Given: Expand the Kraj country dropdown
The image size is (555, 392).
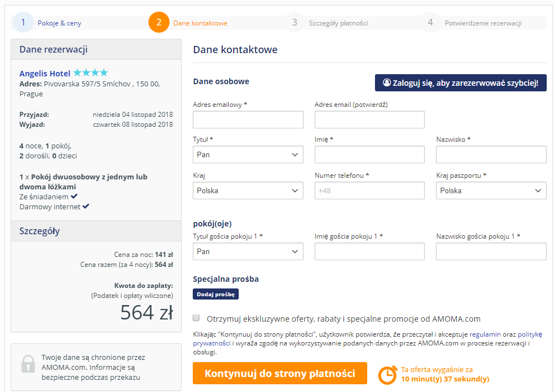Looking at the screenshot, I should pyautogui.click(x=248, y=190).
